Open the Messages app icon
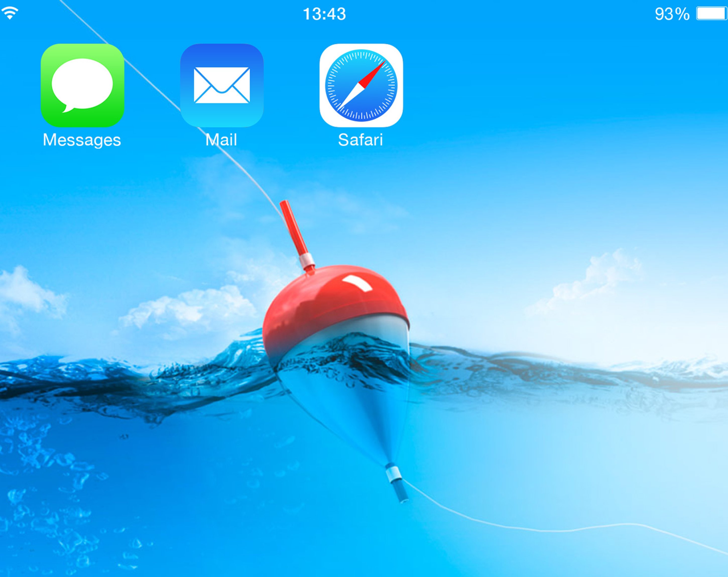Image resolution: width=728 pixels, height=577 pixels. [x=82, y=85]
